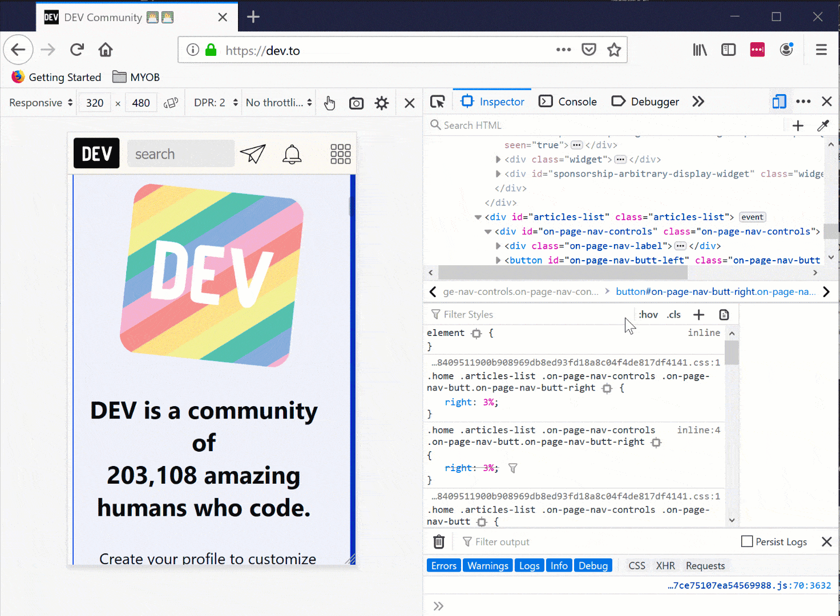The height and width of the screenshot is (616, 840).
Task: Take a screenshot of the viewport
Action: pos(356,103)
